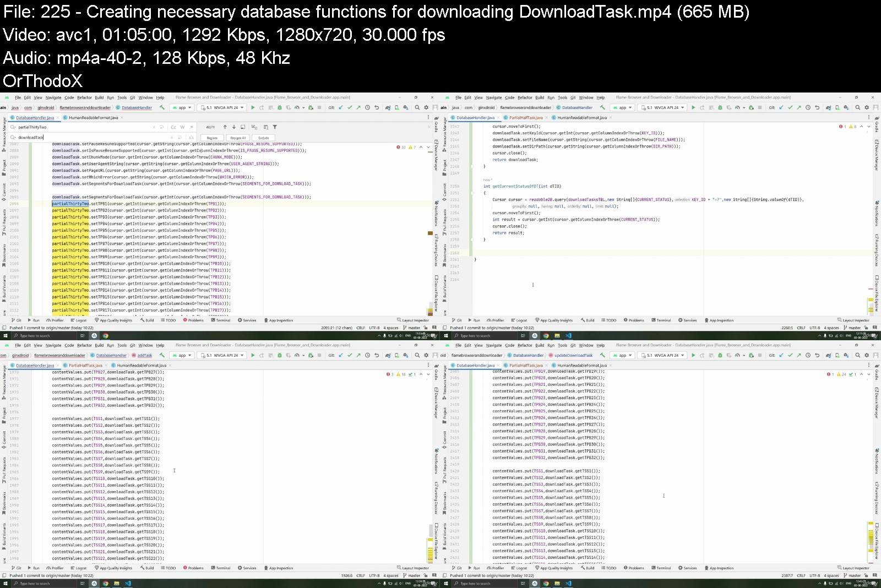The width and height of the screenshot is (881, 588).
Task: Open CRLF line separator popup in top-right window
Action: point(801,328)
